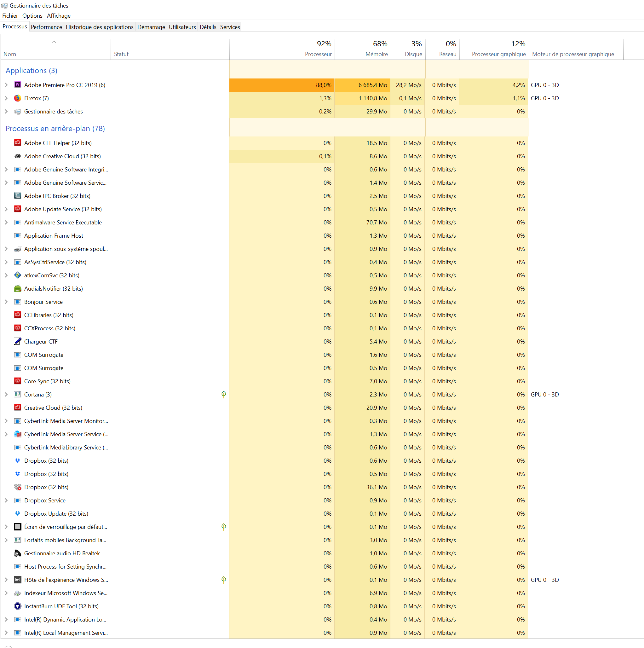Screen dimensions: 644x648
Task: Click Firefox GPU 0 - 3D engine cell
Action: click(545, 98)
